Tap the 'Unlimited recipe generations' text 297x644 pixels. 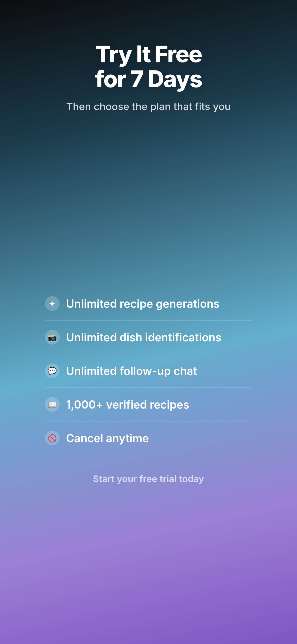(x=143, y=304)
